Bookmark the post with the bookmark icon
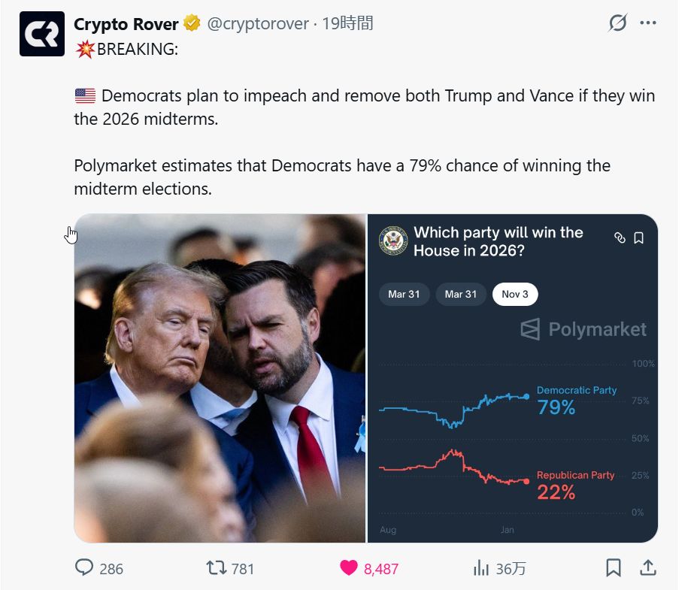This screenshot has width=700, height=590. click(x=614, y=568)
